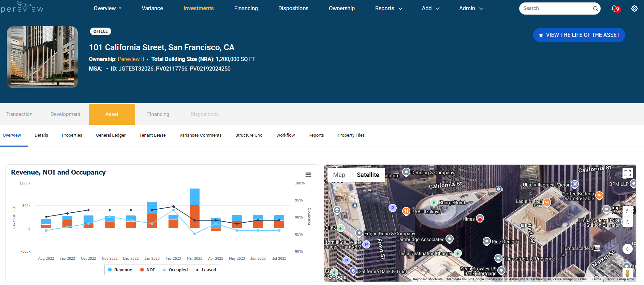Toggle NOI series in chart legend
The width and height of the screenshot is (644, 285).
[147, 270]
